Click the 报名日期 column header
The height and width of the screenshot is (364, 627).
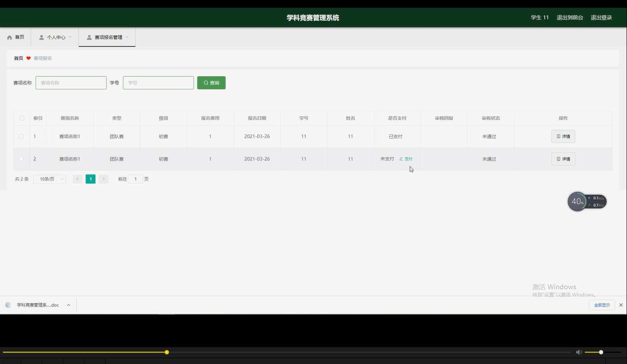click(x=257, y=118)
